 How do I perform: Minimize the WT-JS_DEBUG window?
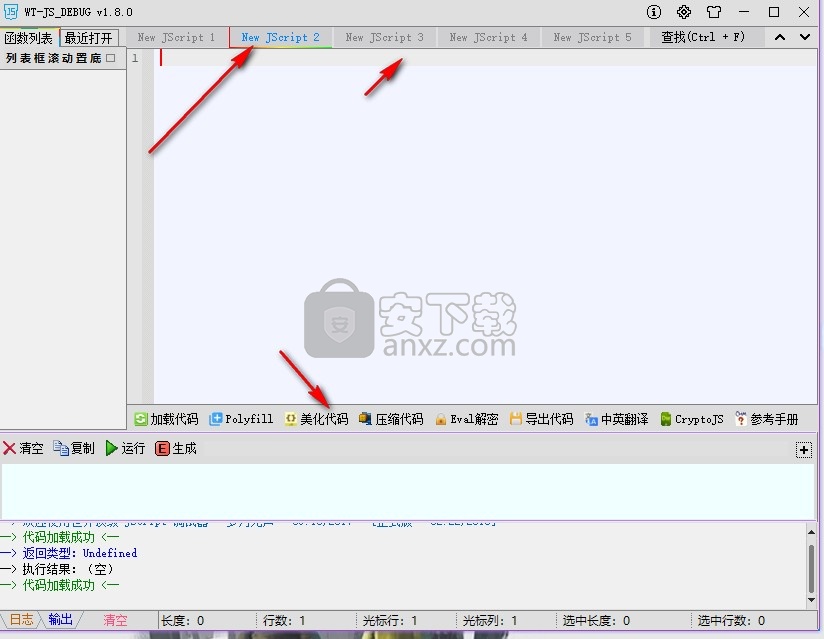click(x=744, y=12)
